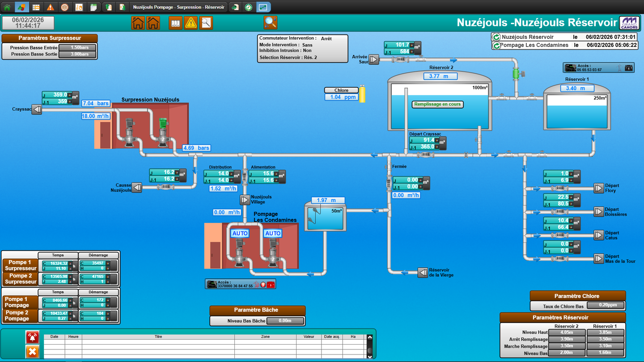This screenshot has width=644, height=362.
Task: Click the red alarm bell acknowledge icon
Action: 32,337
